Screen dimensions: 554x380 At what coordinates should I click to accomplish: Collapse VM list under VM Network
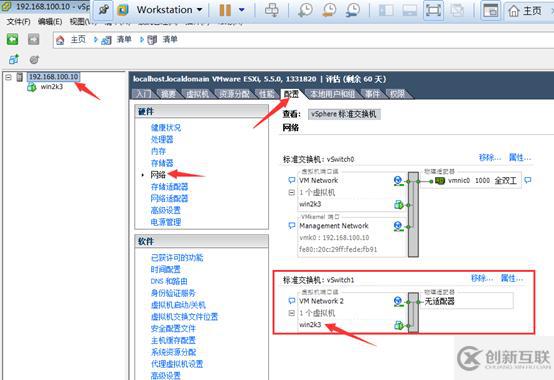[x=291, y=192]
